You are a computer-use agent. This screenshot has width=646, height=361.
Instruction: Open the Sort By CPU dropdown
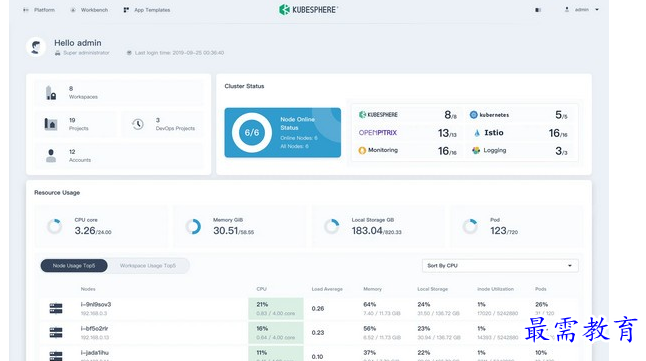[500, 266]
